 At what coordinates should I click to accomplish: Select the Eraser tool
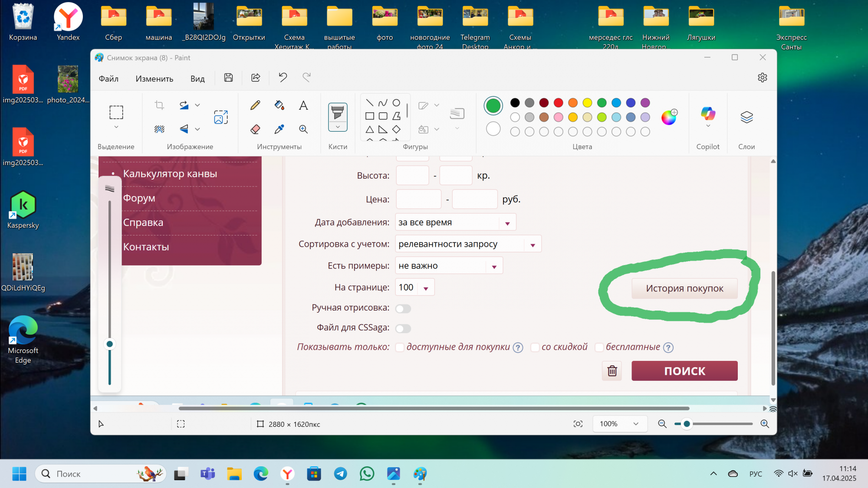coord(255,129)
